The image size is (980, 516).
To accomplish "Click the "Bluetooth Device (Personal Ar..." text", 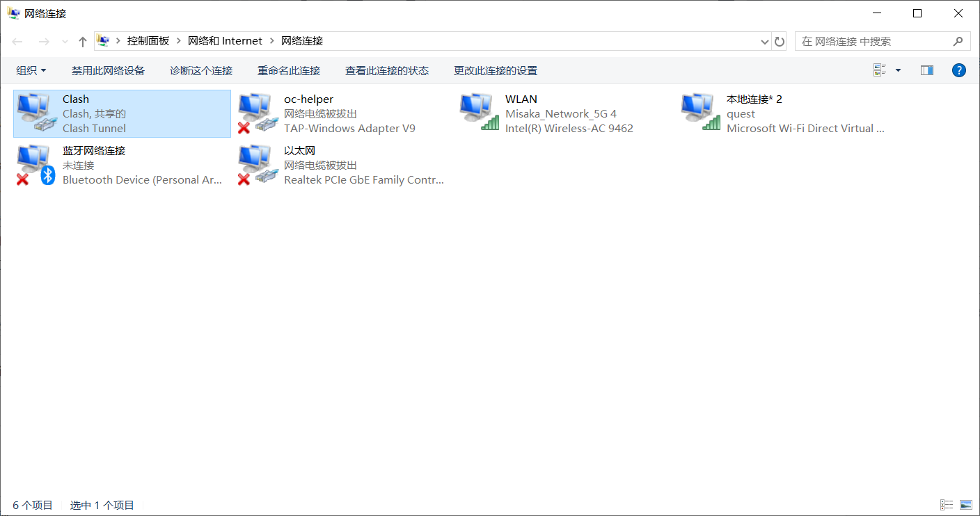I will (x=143, y=179).
